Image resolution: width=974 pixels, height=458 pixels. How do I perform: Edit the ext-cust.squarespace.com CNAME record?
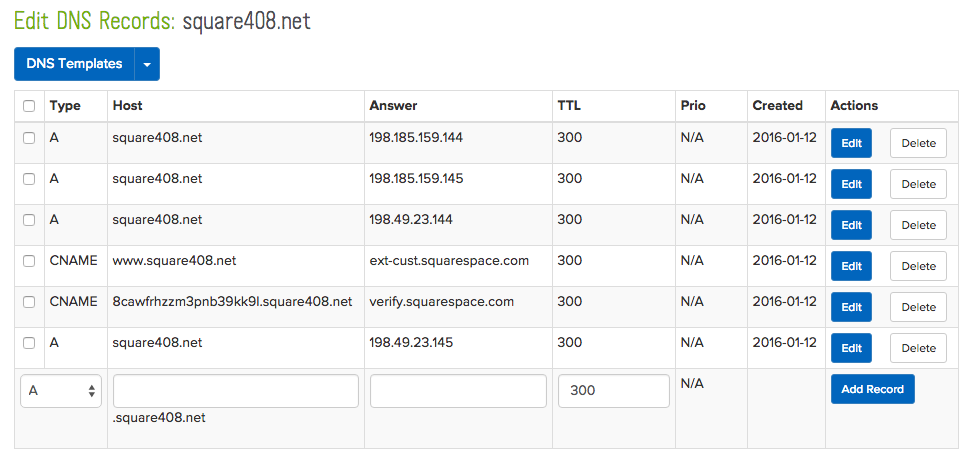[x=851, y=266]
